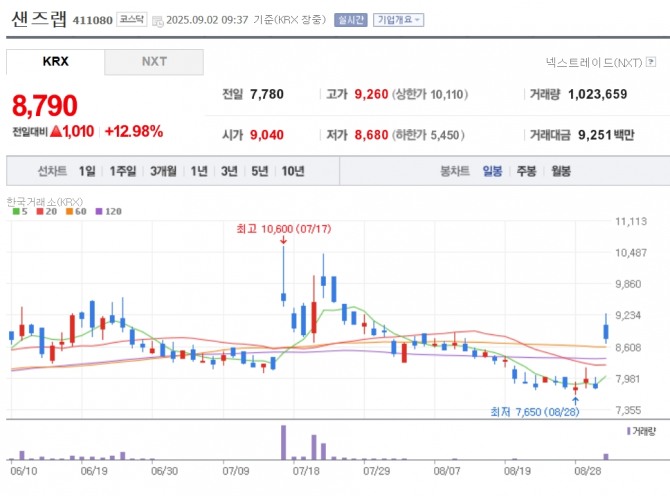Select the 1년 line chart period
Screen dimensions: 670x496
[x=199, y=171]
